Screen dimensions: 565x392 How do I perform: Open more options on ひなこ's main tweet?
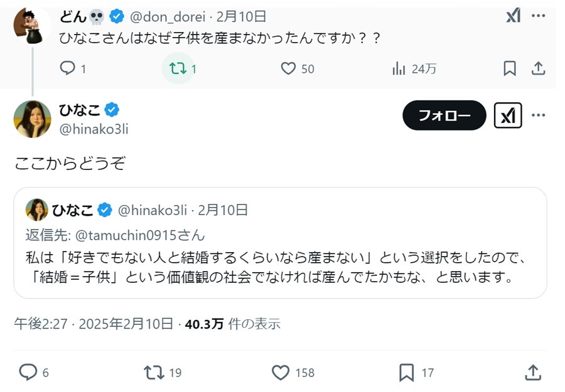pyautogui.click(x=538, y=115)
